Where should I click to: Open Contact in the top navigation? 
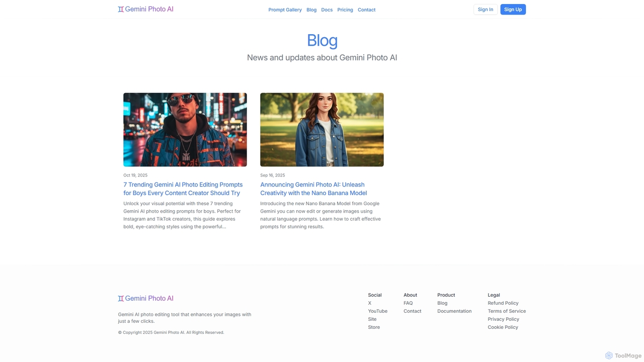[x=366, y=10]
